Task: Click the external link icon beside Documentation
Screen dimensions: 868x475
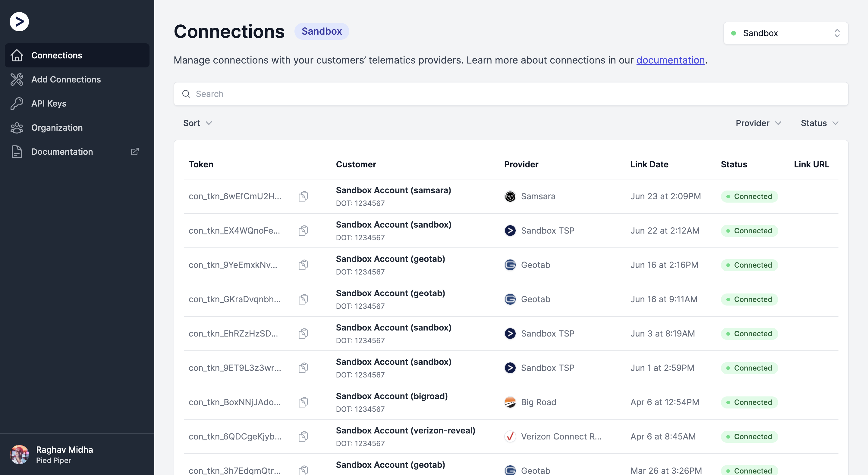Action: pyautogui.click(x=135, y=151)
